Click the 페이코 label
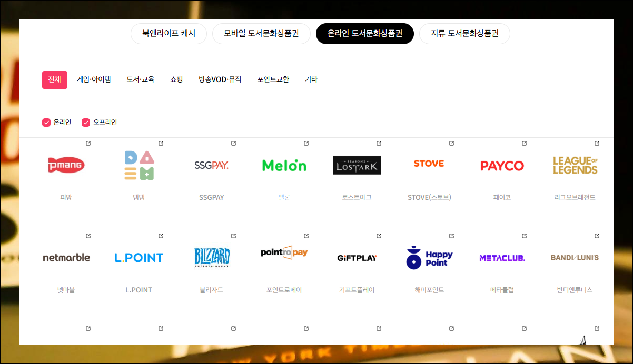The image size is (633, 364). 502,197
